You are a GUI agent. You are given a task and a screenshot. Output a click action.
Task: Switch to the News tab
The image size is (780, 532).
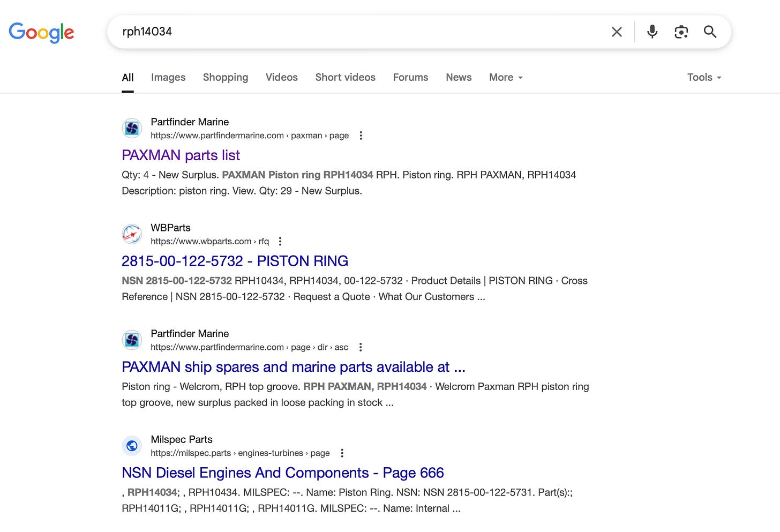point(459,77)
